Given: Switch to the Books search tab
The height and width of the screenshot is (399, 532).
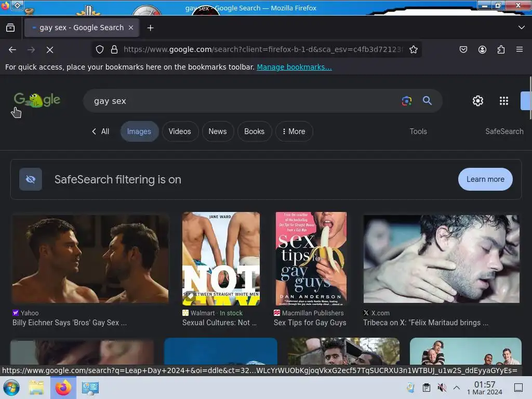Looking at the screenshot, I should [254, 131].
